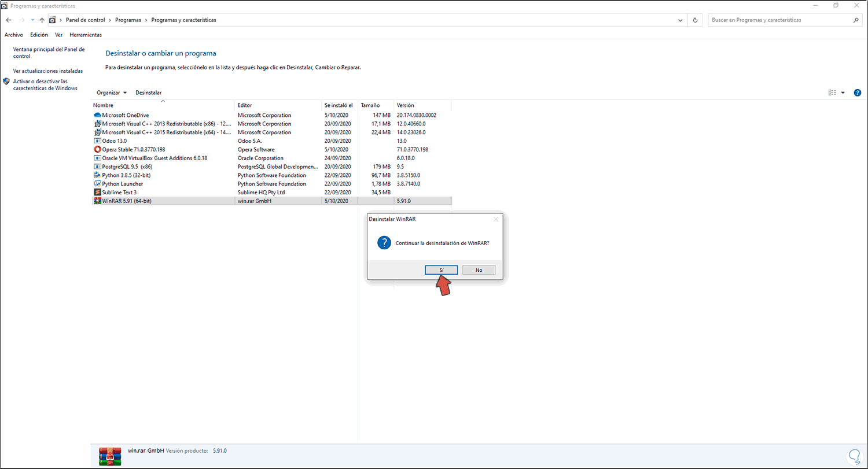Viewport: 868px width, 469px height.
Task: Select the PostgreSQL 9.5 icon
Action: 97,167
